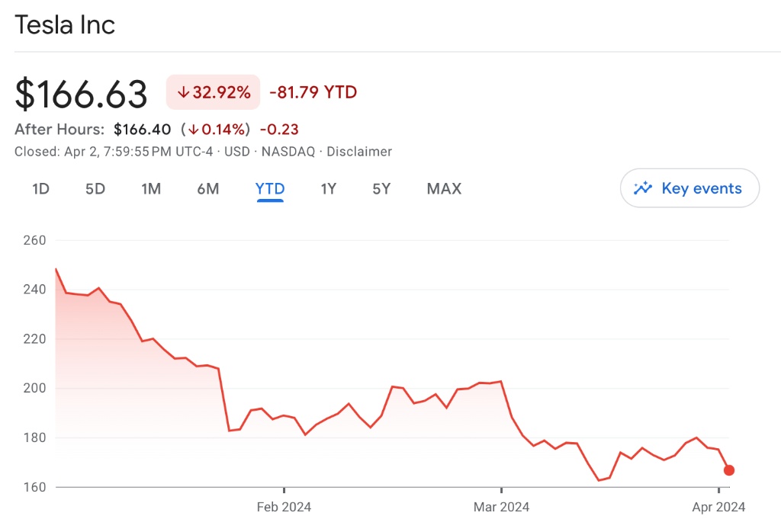The image size is (781, 532).
Task: Click the Mar 2024 axis label
Action: pos(501,507)
